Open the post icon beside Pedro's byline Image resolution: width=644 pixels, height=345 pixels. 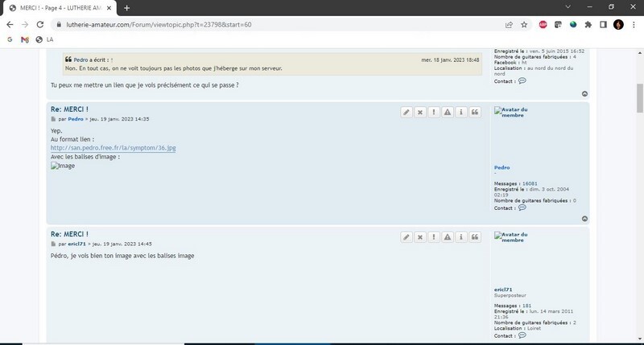53,119
